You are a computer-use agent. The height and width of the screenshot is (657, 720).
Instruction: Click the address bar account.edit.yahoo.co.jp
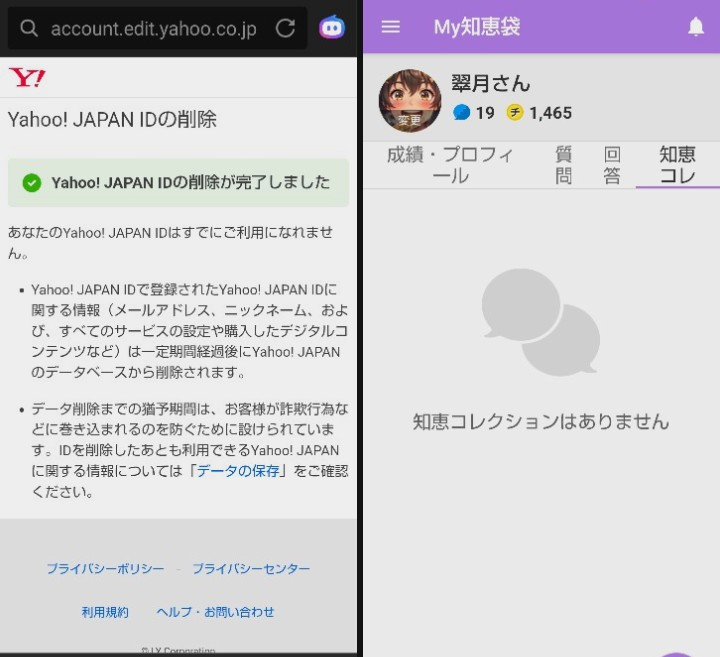click(158, 28)
